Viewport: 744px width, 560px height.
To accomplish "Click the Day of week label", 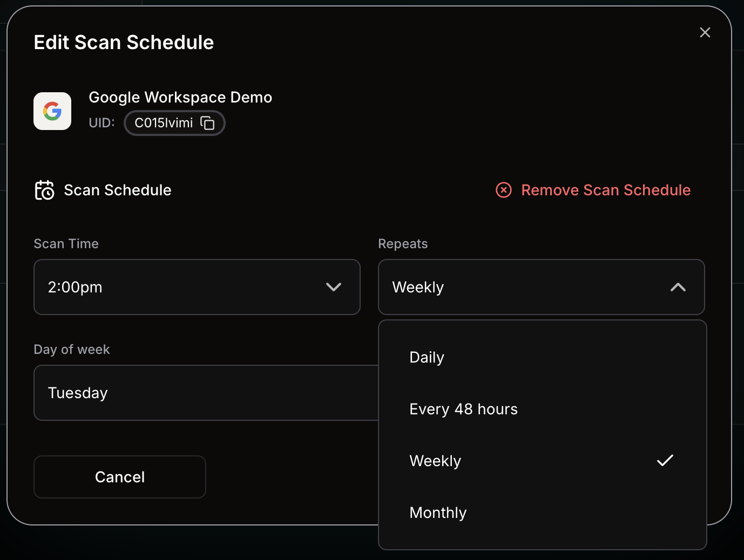I will 72,350.
